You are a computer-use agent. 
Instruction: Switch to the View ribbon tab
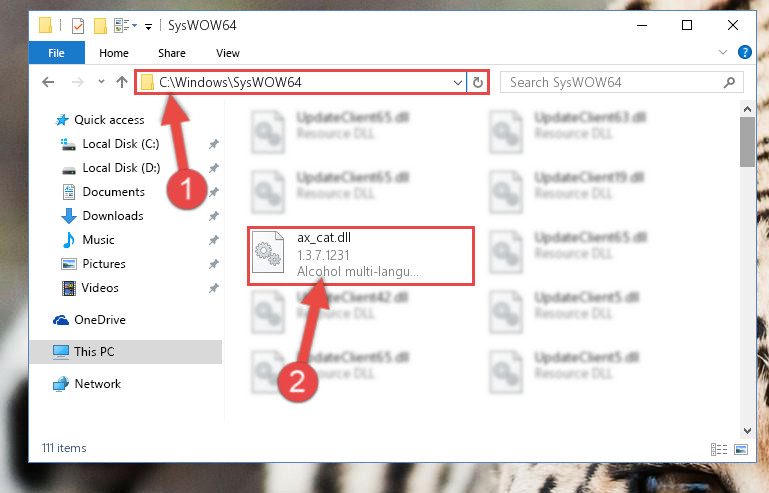tap(228, 53)
